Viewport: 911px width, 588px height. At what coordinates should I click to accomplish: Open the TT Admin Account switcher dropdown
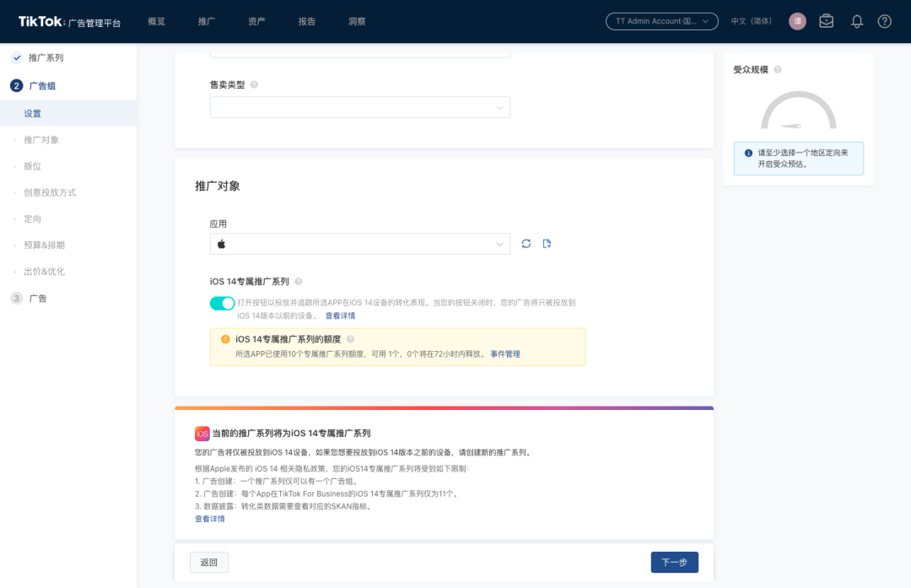point(661,21)
